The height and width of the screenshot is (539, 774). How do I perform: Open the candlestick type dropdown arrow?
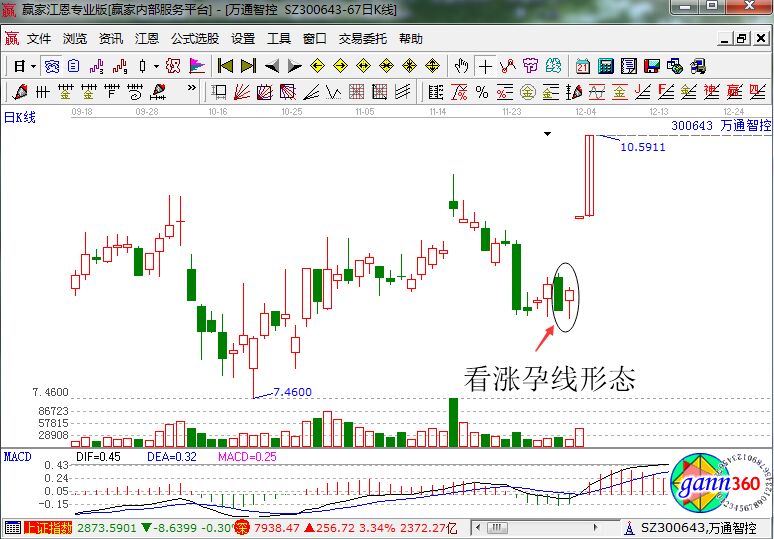156,66
